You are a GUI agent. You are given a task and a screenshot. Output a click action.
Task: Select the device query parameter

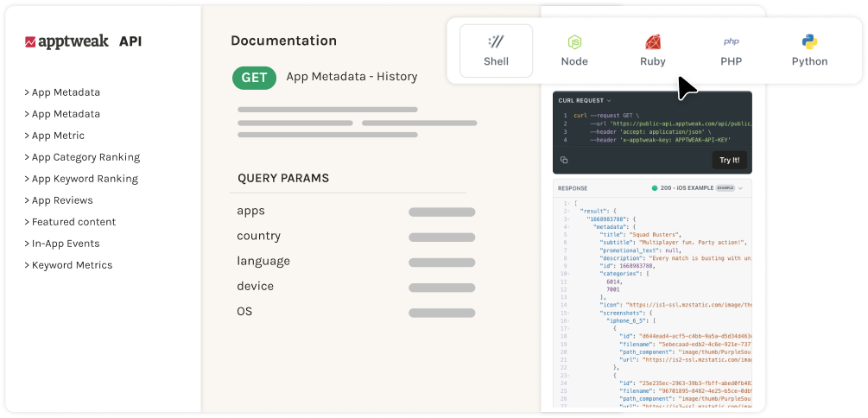[255, 286]
